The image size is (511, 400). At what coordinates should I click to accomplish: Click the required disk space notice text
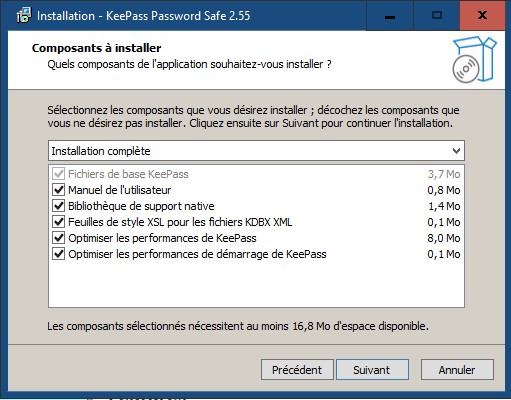(x=238, y=326)
